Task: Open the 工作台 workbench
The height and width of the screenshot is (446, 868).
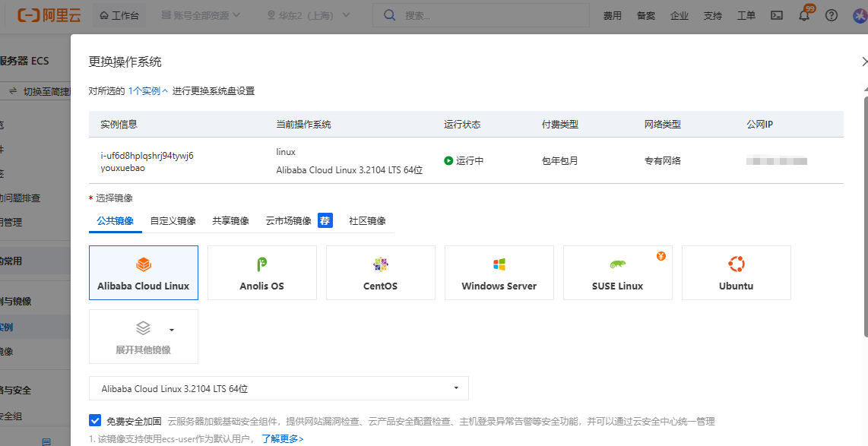Action: point(119,14)
